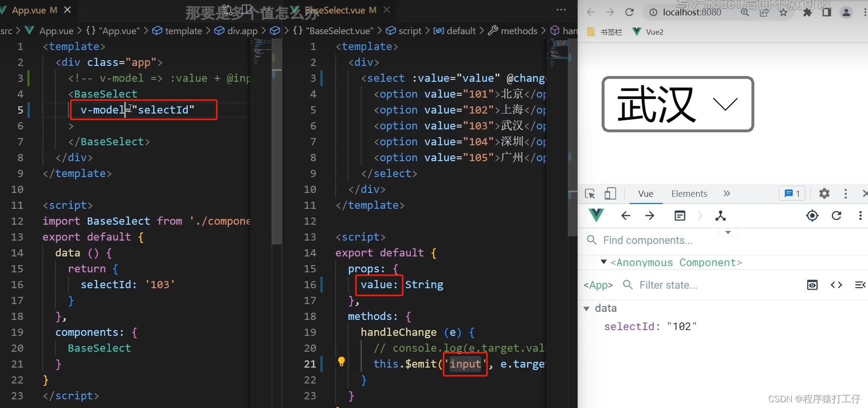
Task: Toggle the browser side panel icon
Action: point(827,12)
